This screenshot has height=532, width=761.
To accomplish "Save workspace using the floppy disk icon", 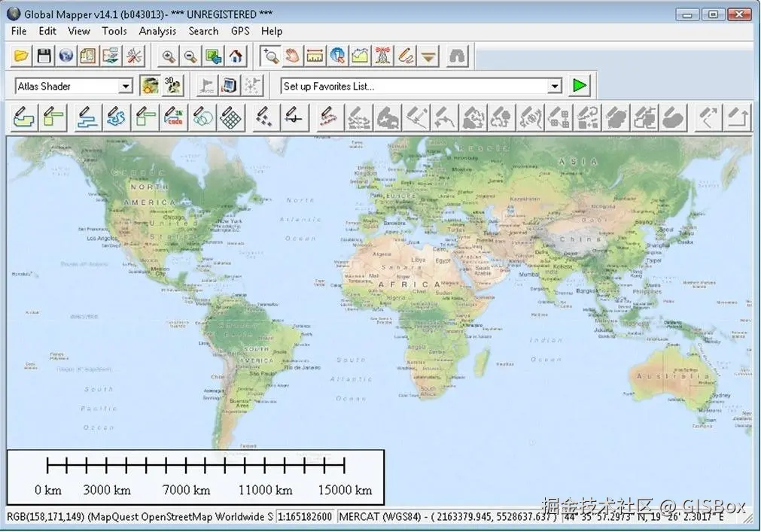I will [44, 56].
